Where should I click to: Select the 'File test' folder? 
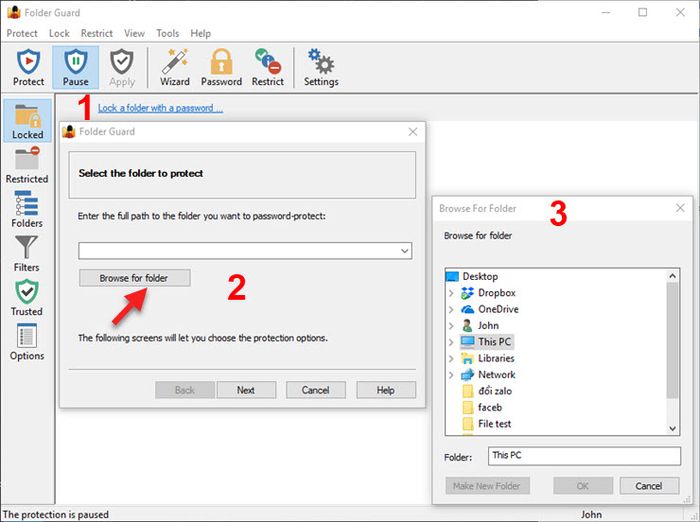487,424
